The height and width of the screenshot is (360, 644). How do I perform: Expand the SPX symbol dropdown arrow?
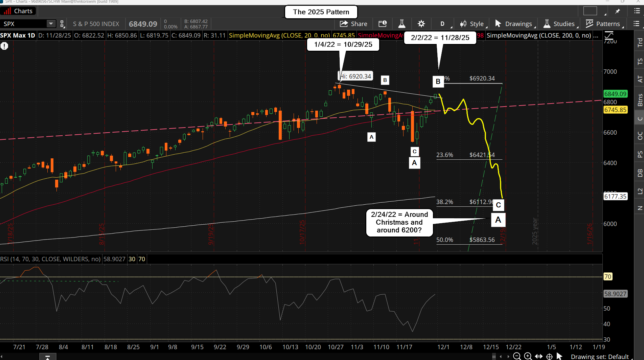click(51, 24)
